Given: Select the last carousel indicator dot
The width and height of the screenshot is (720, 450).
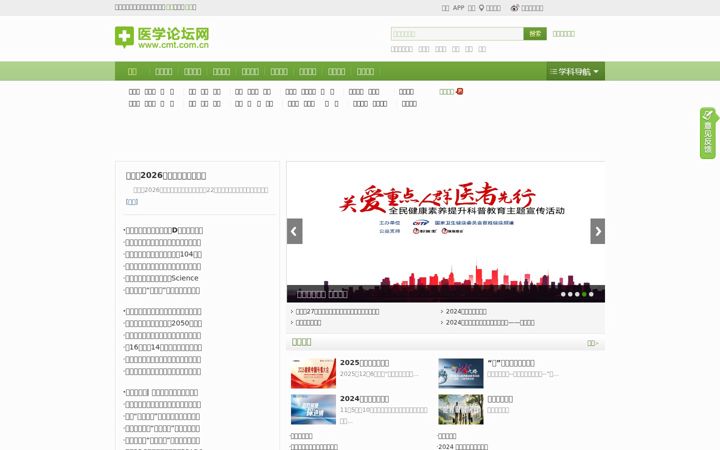Looking at the screenshot, I should (591, 294).
